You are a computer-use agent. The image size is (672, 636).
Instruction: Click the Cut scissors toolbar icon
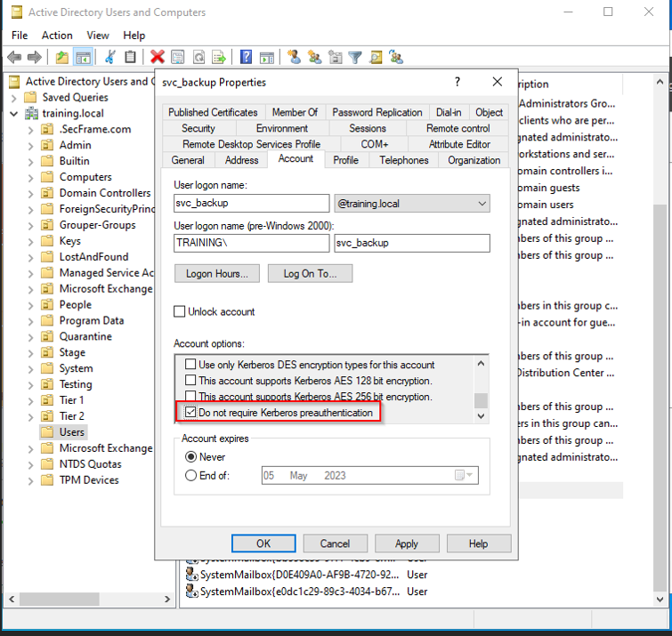point(110,57)
